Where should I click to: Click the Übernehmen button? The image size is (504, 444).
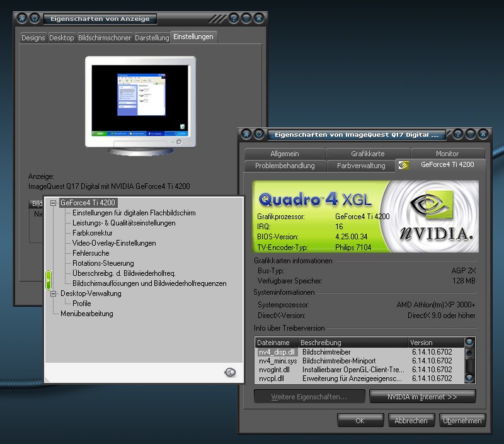[x=462, y=421]
